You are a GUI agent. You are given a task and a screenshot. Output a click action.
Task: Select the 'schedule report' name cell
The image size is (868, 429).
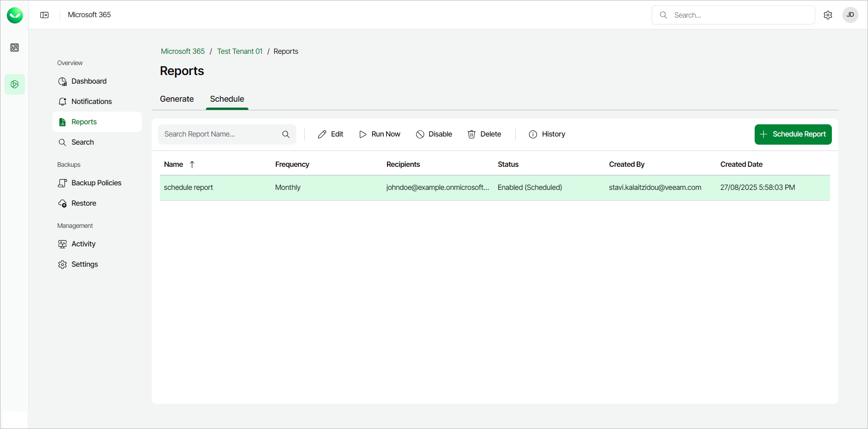tap(188, 188)
